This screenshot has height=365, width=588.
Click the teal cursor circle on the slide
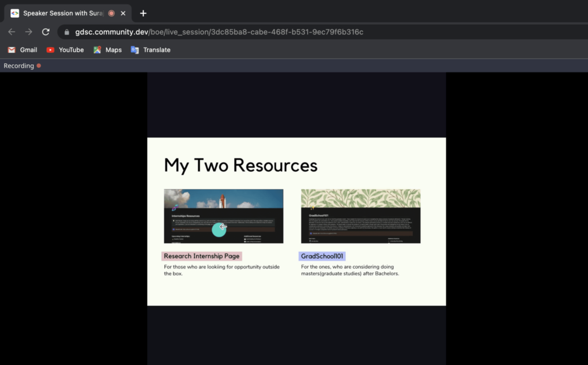pyautogui.click(x=219, y=229)
